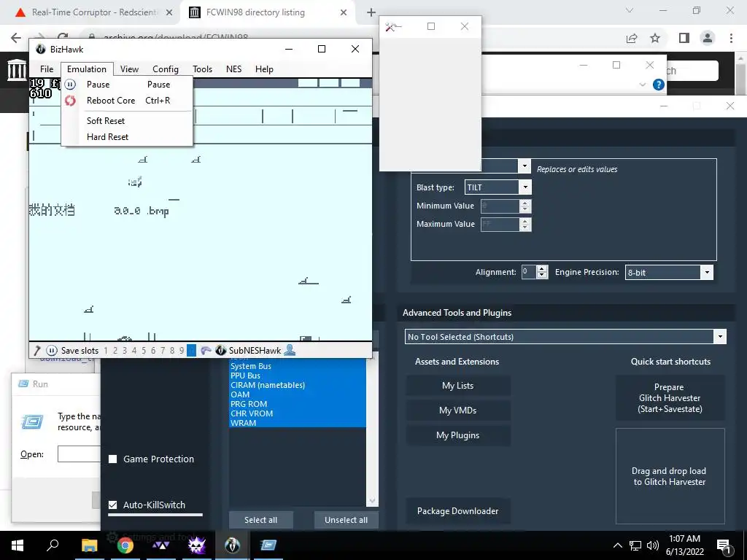747x560 pixels.
Task: Uncheck Auto-KillSwitch checkbox
Action: [x=112, y=505]
